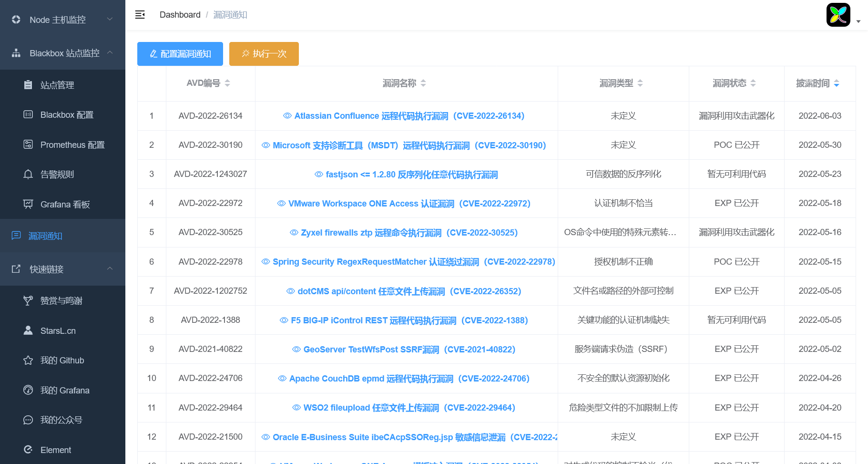Click eye icon for Apache CouchDB row
This screenshot has height=464, width=868.
pyautogui.click(x=282, y=379)
